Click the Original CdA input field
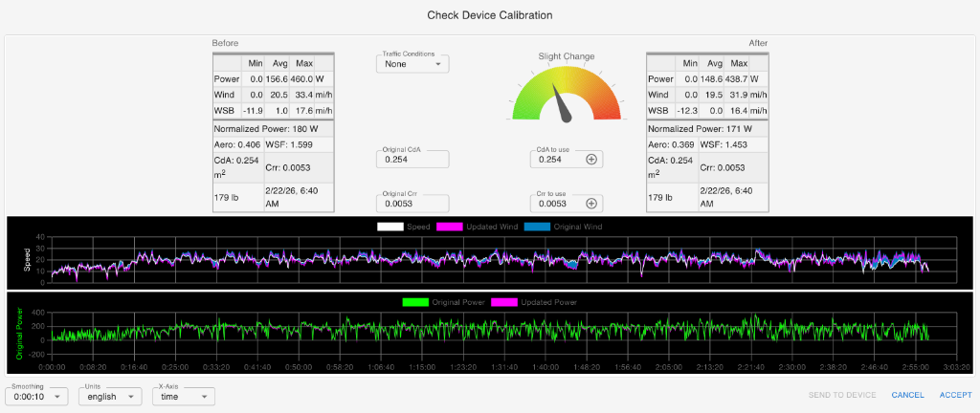Screen dimensions: 980x413 coord(412,160)
